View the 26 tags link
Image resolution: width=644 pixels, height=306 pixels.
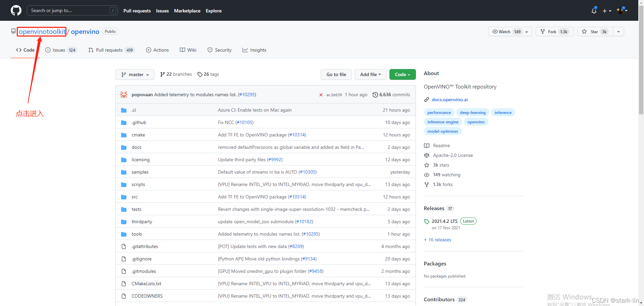pyautogui.click(x=208, y=74)
